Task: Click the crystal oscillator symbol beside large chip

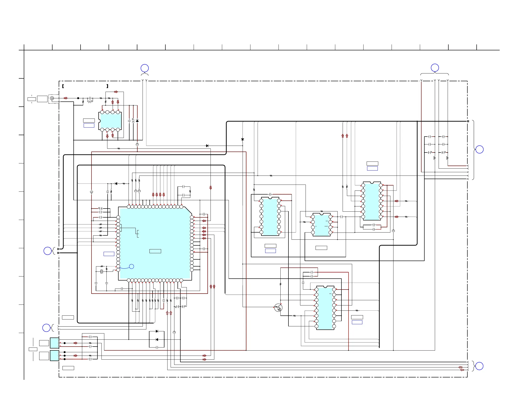Action: (x=102, y=271)
